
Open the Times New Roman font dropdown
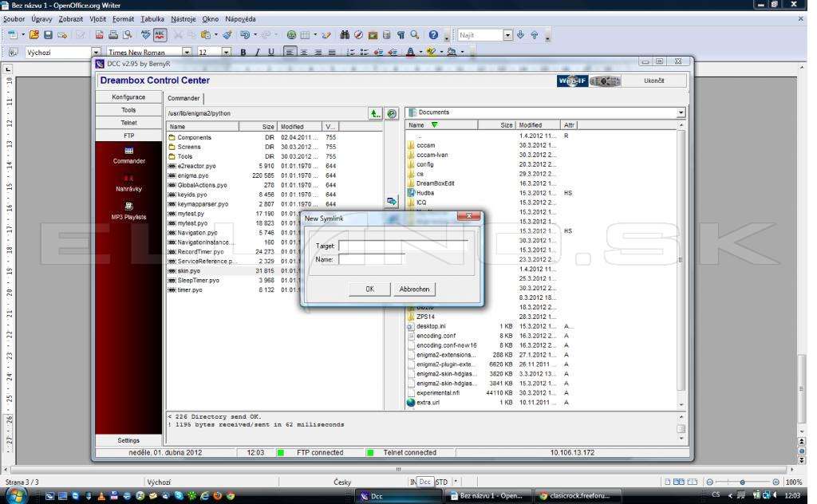pos(187,52)
